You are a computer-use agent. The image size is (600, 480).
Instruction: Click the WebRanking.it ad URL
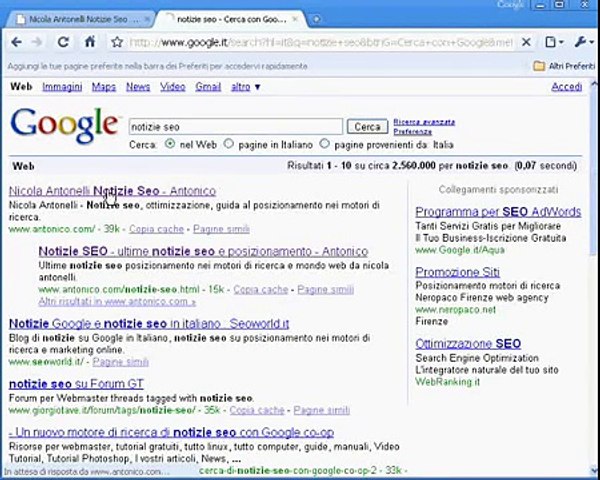point(447,382)
